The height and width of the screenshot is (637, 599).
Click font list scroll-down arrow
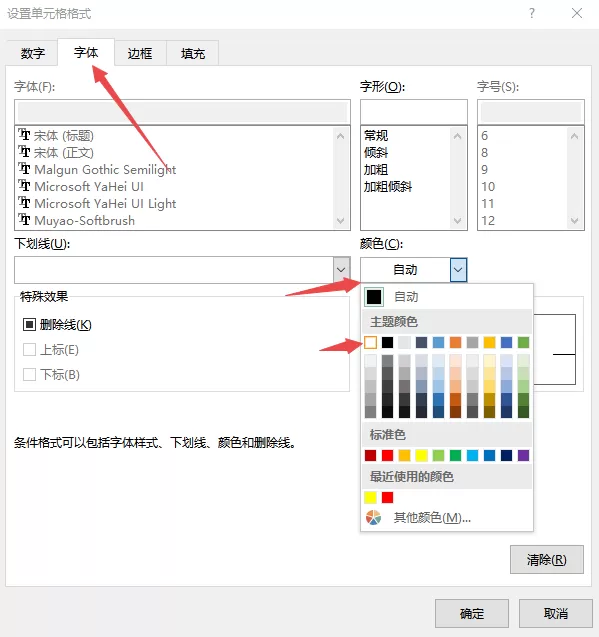coord(341,221)
